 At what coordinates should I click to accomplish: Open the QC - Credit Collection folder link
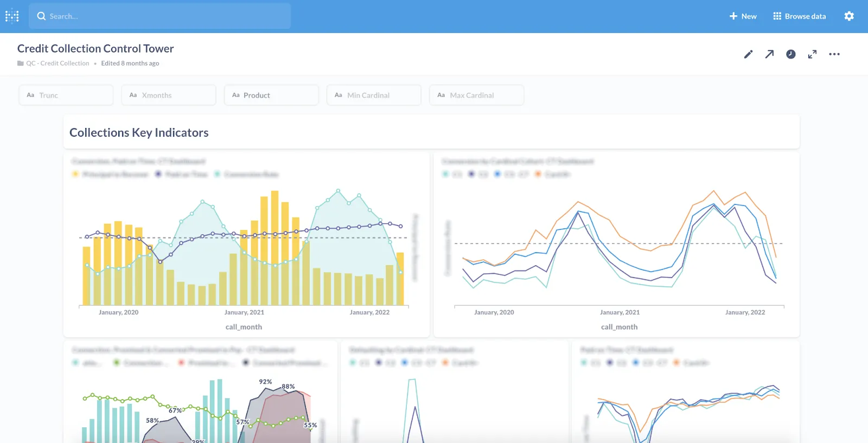tap(58, 63)
